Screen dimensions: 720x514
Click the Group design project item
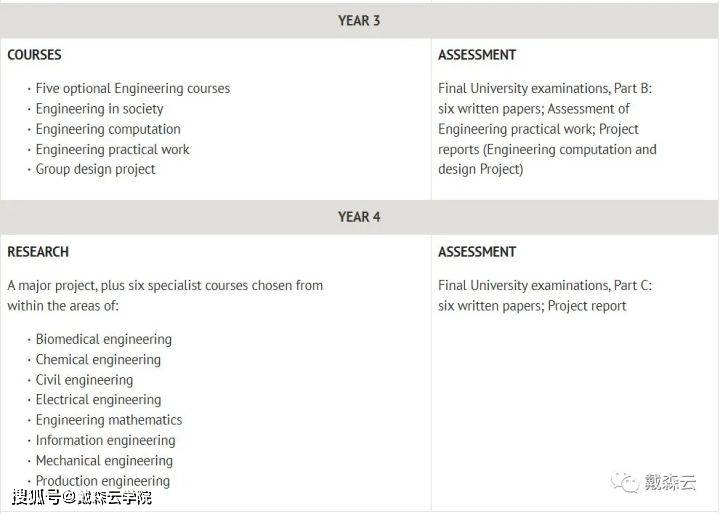point(95,169)
